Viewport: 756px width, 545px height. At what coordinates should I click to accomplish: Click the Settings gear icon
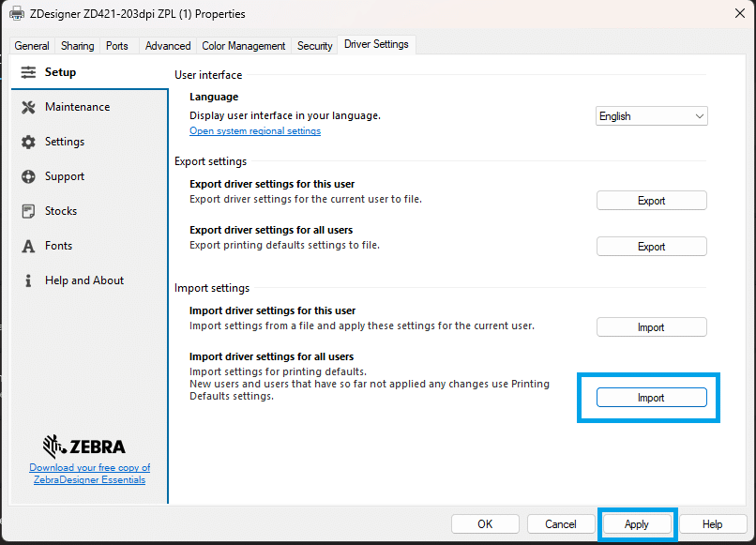click(x=28, y=142)
